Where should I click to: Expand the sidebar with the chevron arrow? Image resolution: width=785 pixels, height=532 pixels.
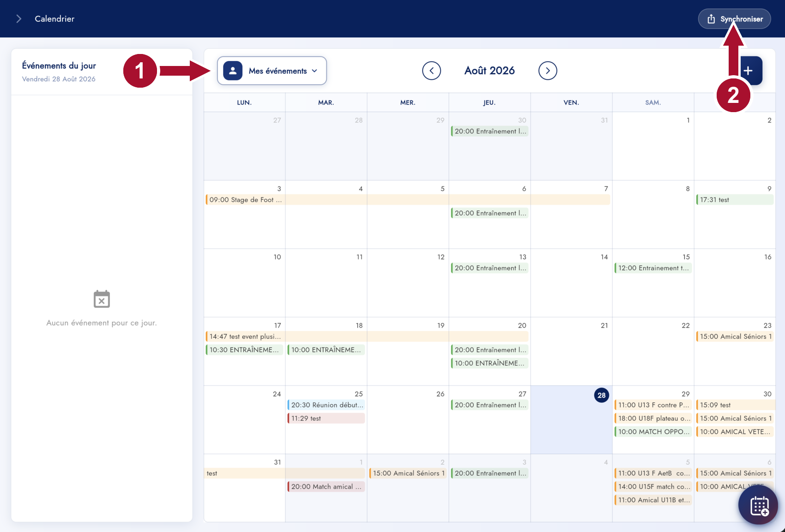(x=18, y=19)
